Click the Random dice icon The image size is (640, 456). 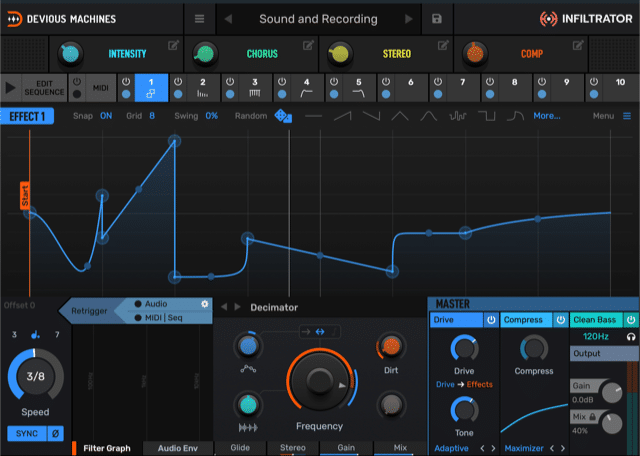[x=283, y=116]
